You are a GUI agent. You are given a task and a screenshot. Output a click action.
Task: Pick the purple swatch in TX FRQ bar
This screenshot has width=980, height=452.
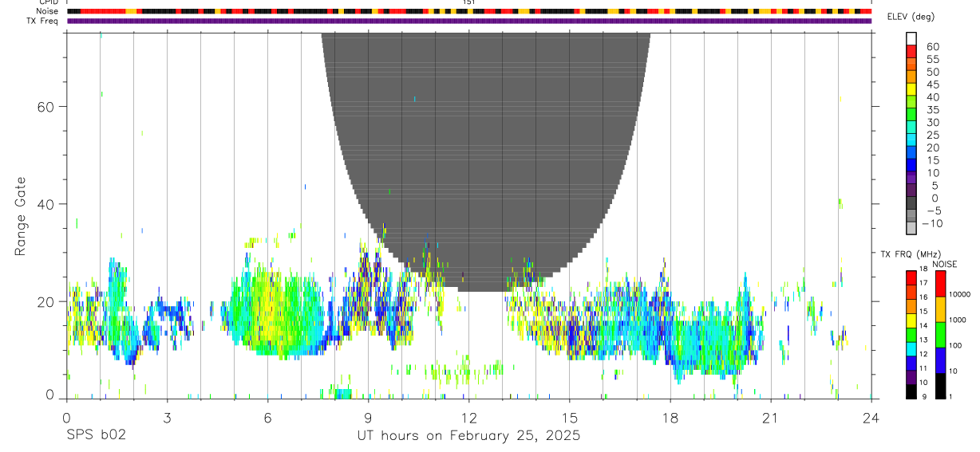point(911,377)
